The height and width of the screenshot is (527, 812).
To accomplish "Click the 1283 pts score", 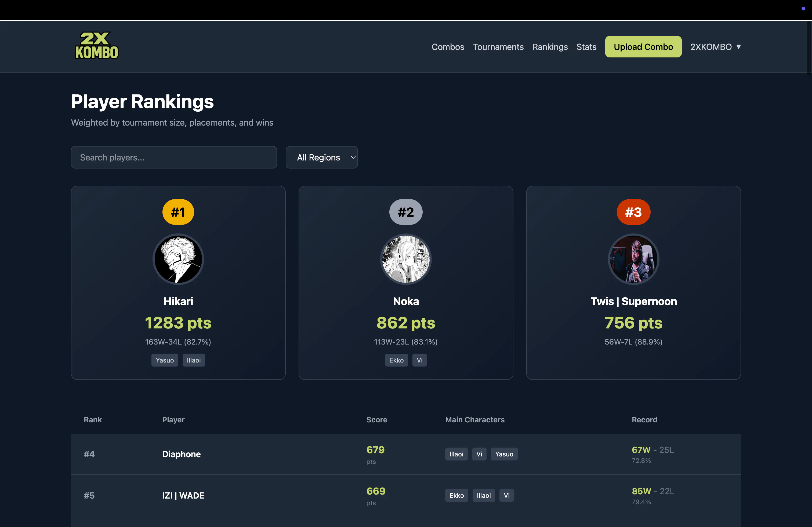I will pyautogui.click(x=178, y=323).
